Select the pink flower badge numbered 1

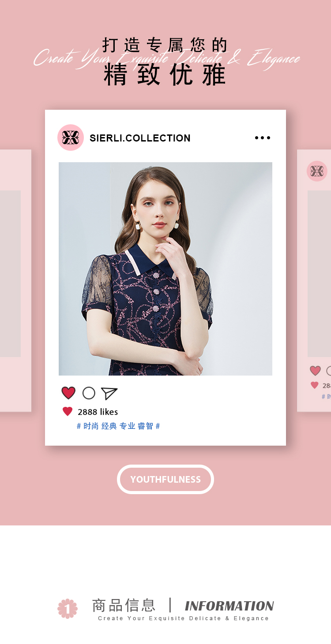click(68, 609)
